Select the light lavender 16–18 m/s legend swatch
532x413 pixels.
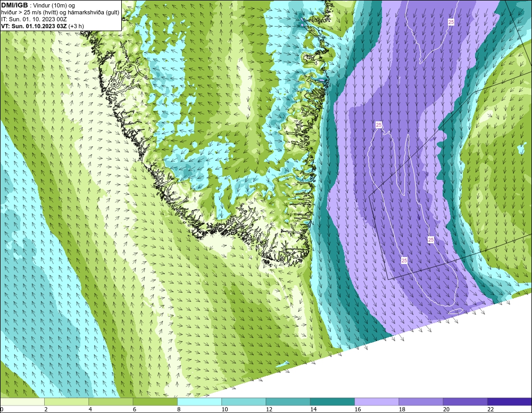377,402
